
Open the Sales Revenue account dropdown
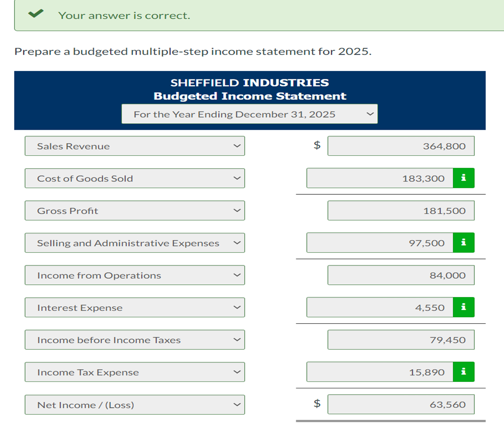[135, 146]
